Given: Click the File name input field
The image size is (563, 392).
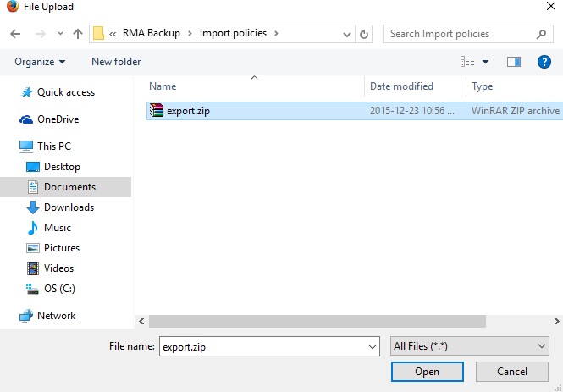Looking at the screenshot, I should coord(262,346).
